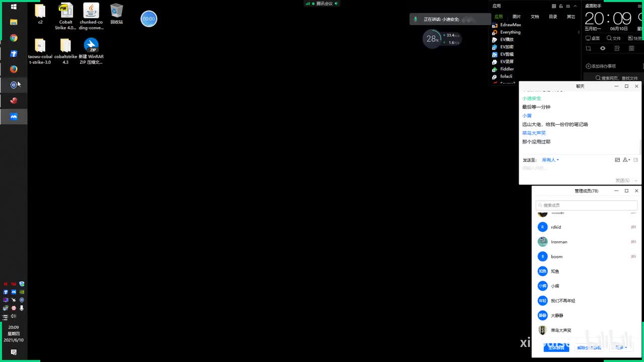
Task: Open the taowu-cobalt-strike-3.0 folder
Action: (40, 51)
